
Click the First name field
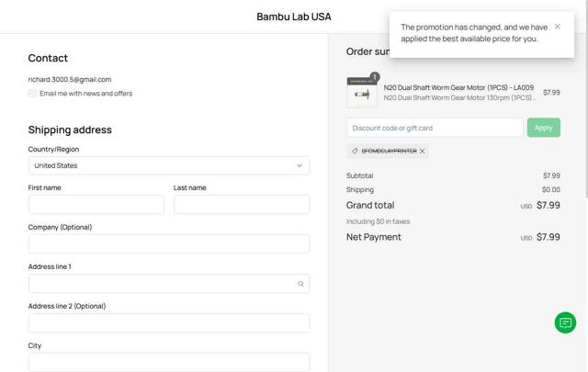coord(96,205)
